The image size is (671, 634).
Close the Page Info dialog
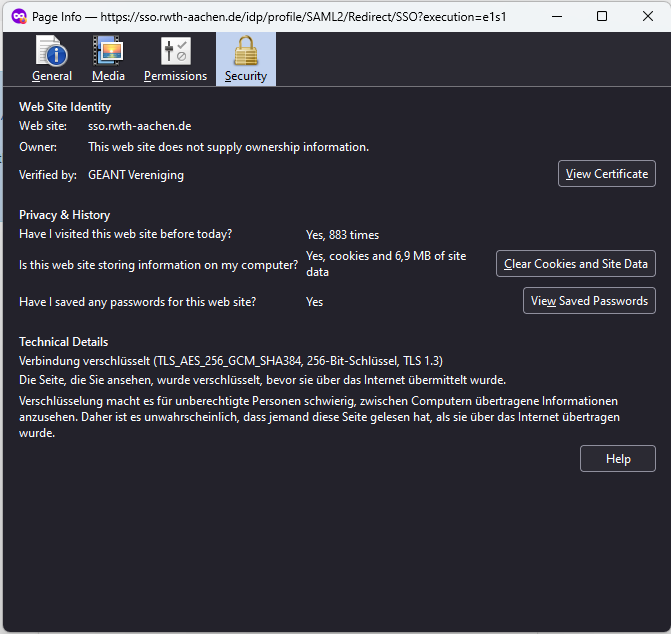click(647, 16)
